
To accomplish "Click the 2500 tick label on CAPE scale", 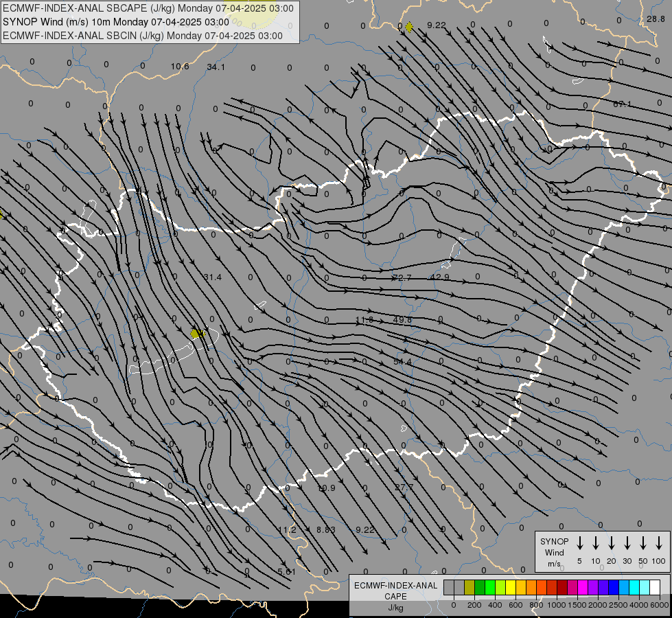I will (x=618, y=605).
